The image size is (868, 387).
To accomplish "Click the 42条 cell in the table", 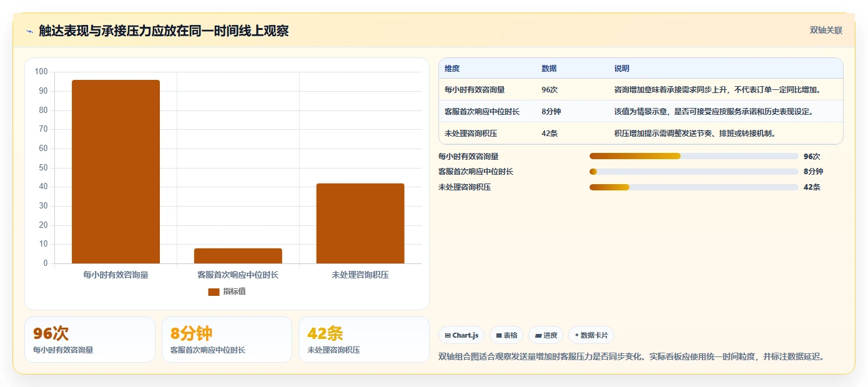I will click(550, 134).
